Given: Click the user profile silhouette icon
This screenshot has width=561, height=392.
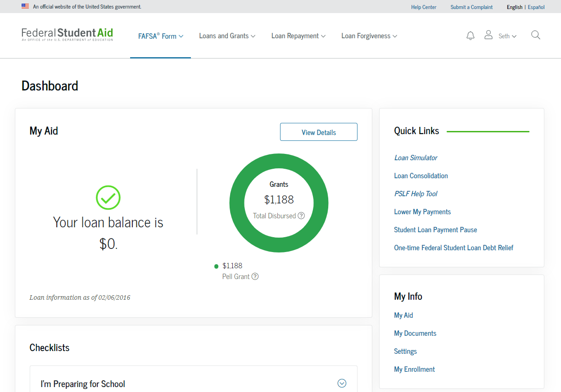Looking at the screenshot, I should [x=489, y=35].
